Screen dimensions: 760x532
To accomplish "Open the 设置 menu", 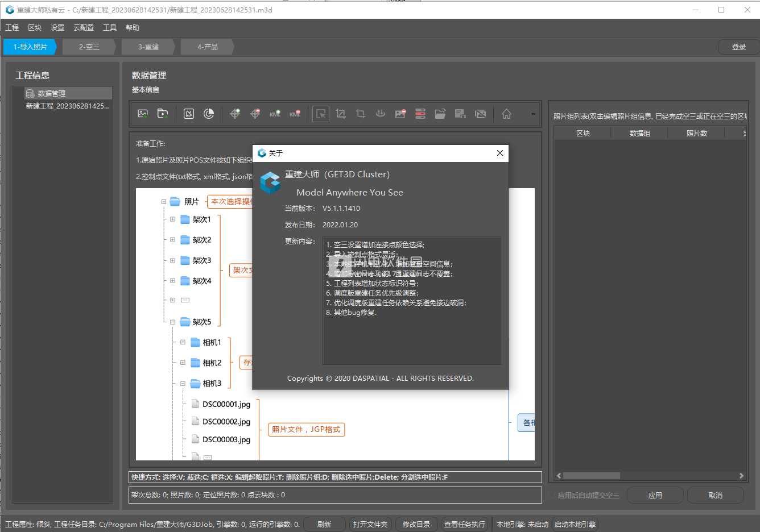I will 57,27.
